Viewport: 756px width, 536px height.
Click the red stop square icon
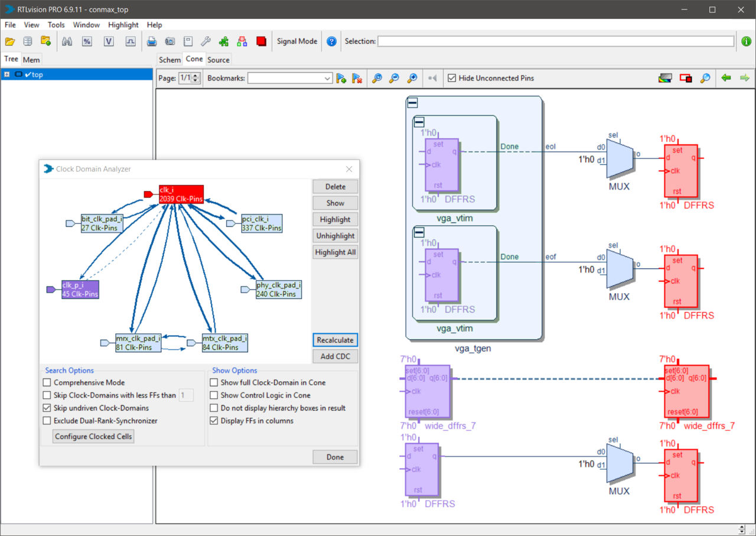261,41
